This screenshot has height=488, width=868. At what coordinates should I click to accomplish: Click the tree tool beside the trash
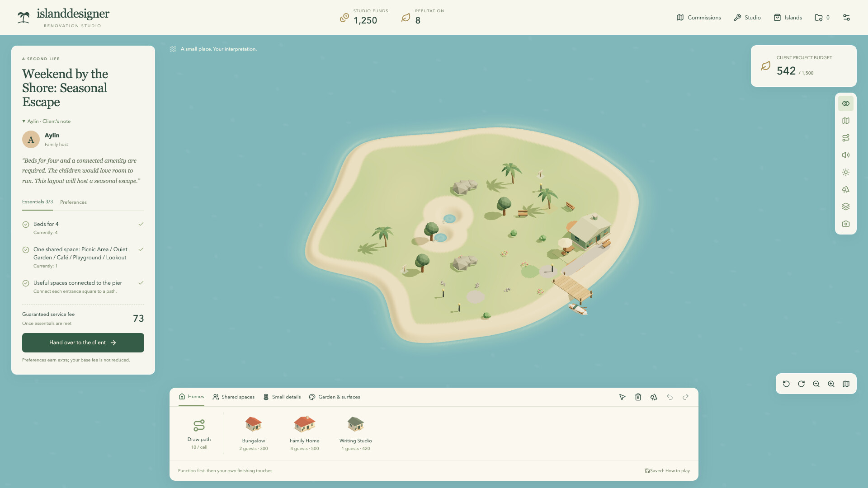coord(654,397)
